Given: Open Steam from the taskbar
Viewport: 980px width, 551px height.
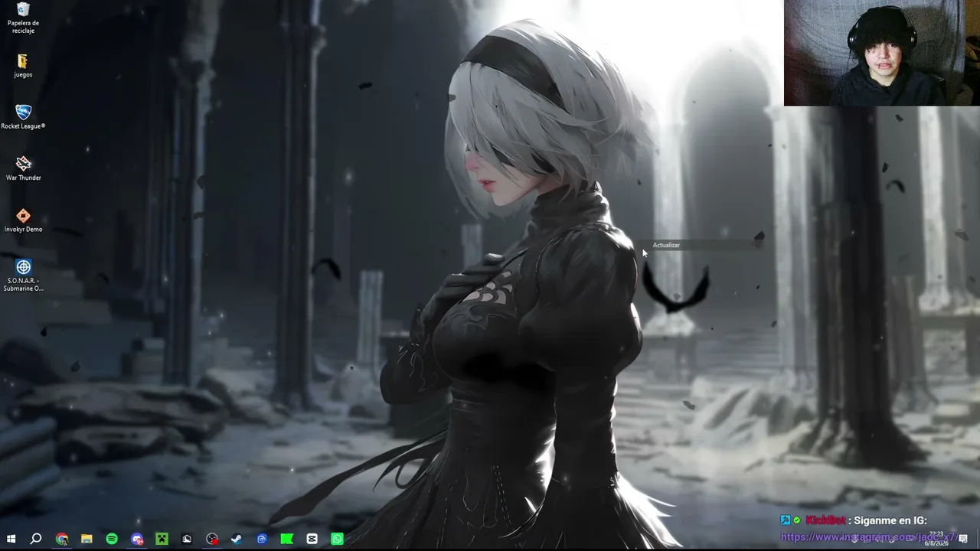Looking at the screenshot, I should [x=237, y=539].
